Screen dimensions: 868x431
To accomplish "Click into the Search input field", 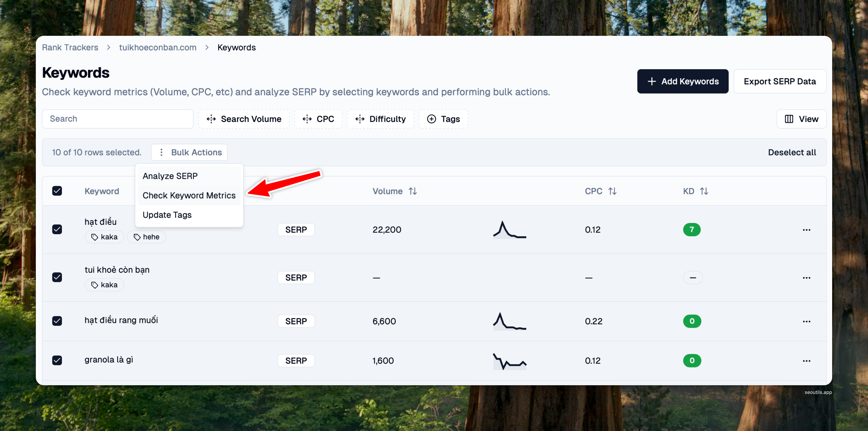I will click(118, 119).
